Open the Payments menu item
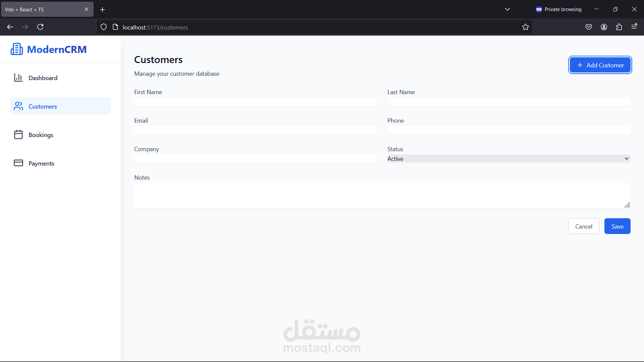Viewport: 644px width, 362px height. 41,163
